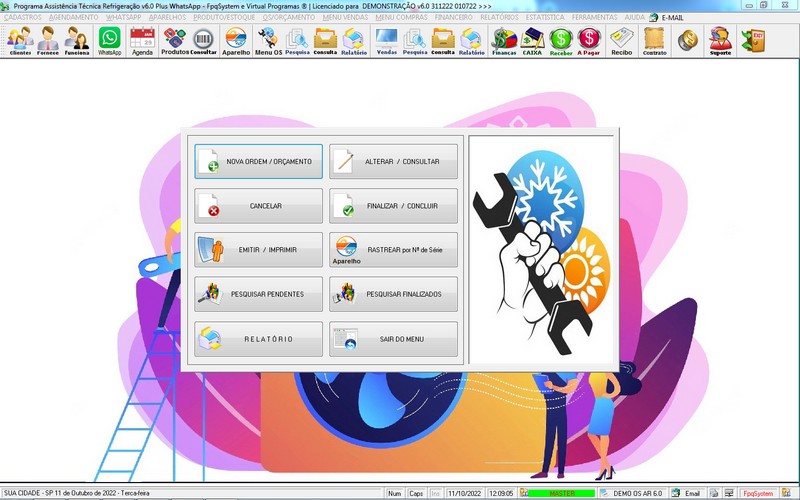Click the Consultar barcode icon
This screenshot has height=500, width=800.
(x=204, y=41)
